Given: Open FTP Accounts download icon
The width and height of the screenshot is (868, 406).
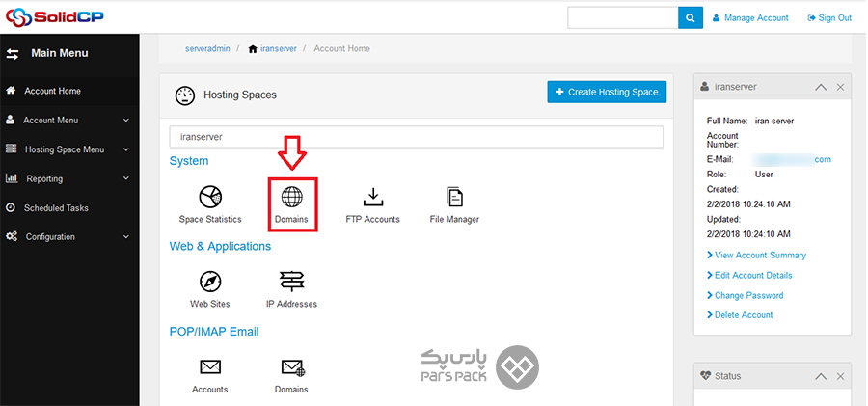Looking at the screenshot, I should [372, 197].
